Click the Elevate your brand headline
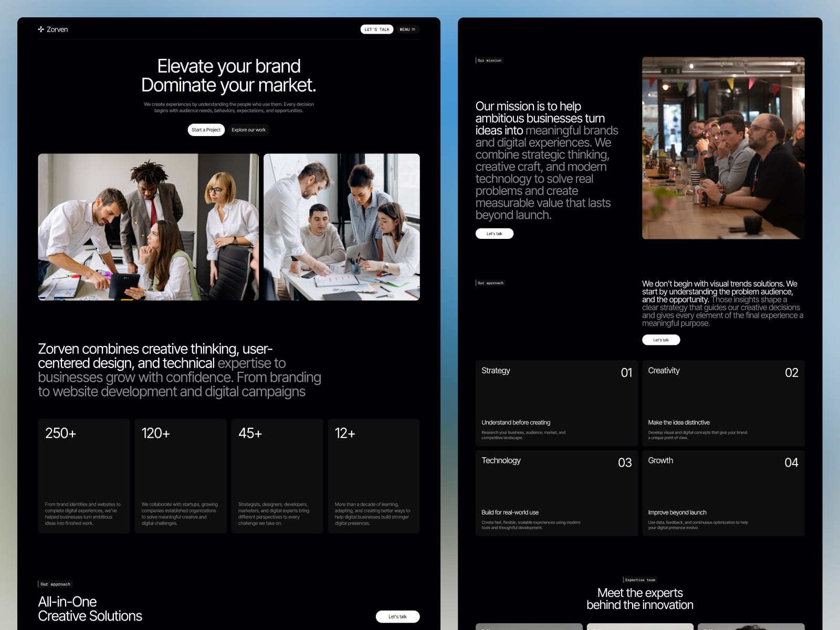 (229, 76)
